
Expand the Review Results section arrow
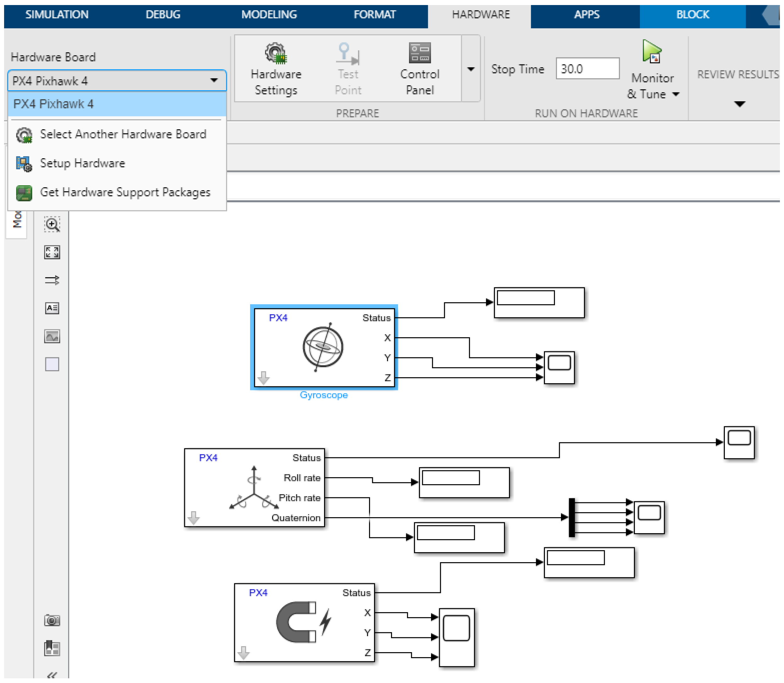(x=740, y=104)
